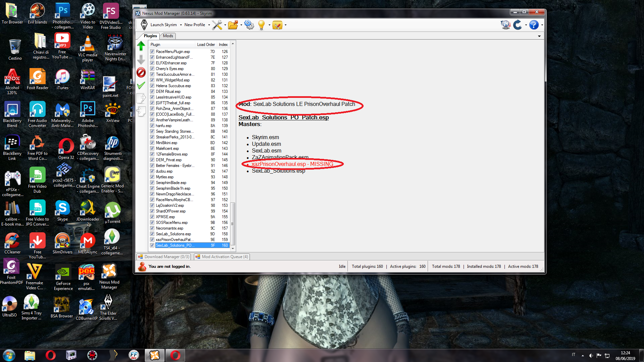The height and width of the screenshot is (362, 644).
Task: Click the user login icon in the status bar
Action: click(142, 266)
